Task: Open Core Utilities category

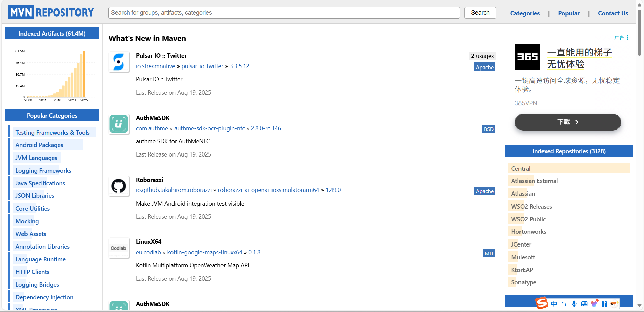Action: [33, 208]
